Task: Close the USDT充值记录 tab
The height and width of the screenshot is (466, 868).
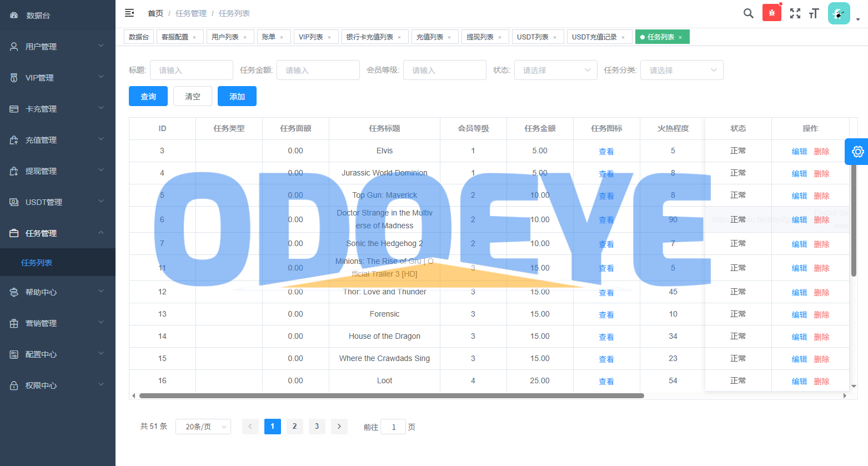Action: click(x=623, y=37)
